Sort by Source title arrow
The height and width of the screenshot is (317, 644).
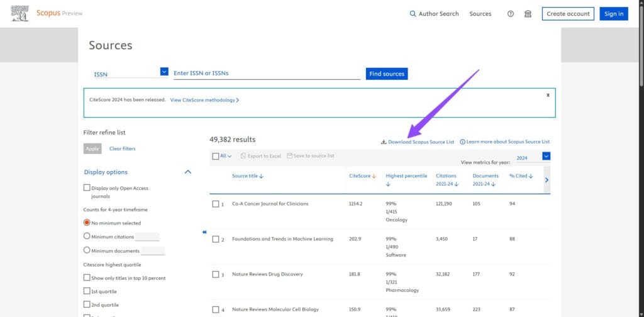pos(261,176)
